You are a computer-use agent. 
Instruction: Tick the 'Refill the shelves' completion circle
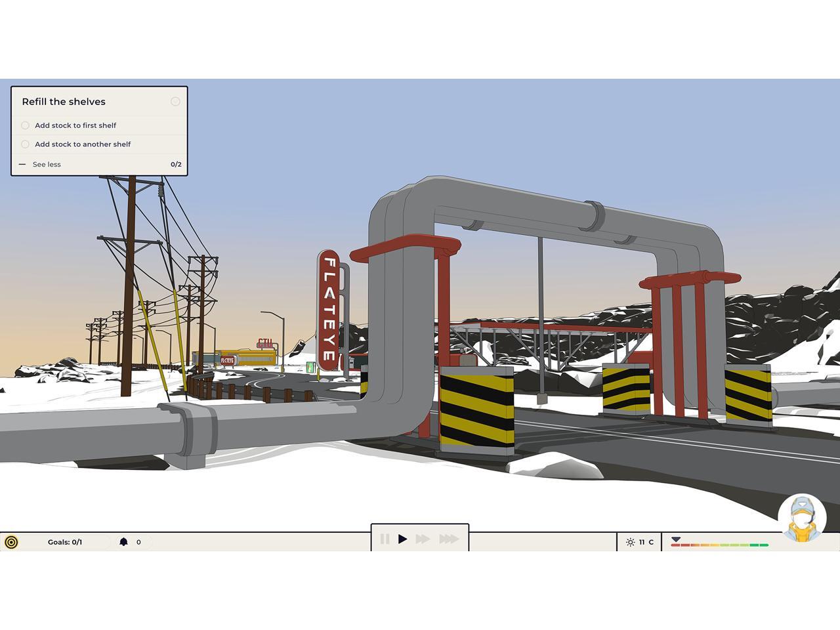175,101
